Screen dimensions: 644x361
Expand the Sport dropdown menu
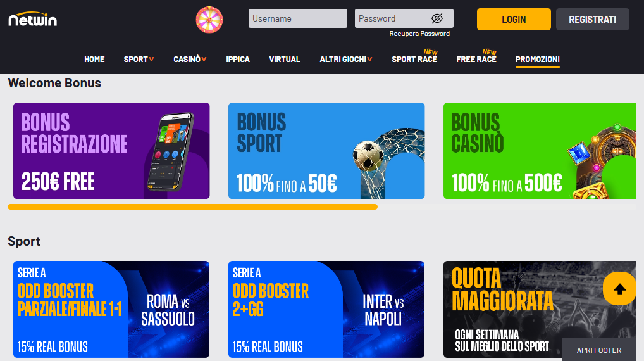click(x=139, y=59)
